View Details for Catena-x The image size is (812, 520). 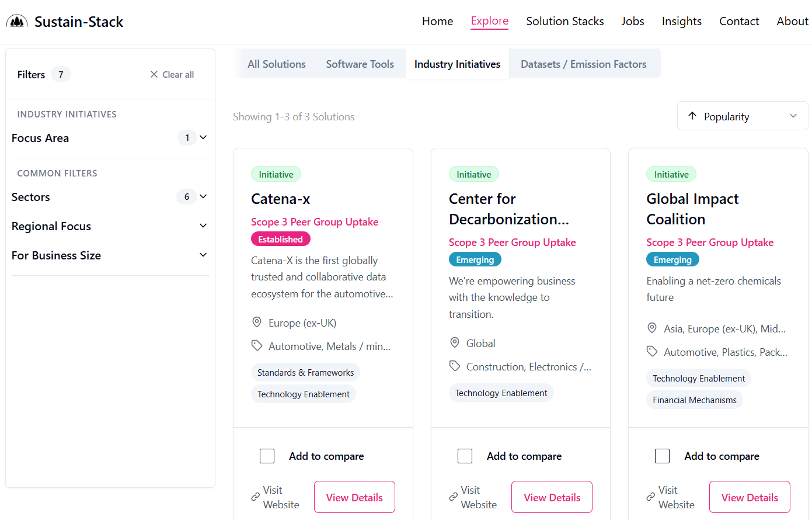[x=354, y=497]
